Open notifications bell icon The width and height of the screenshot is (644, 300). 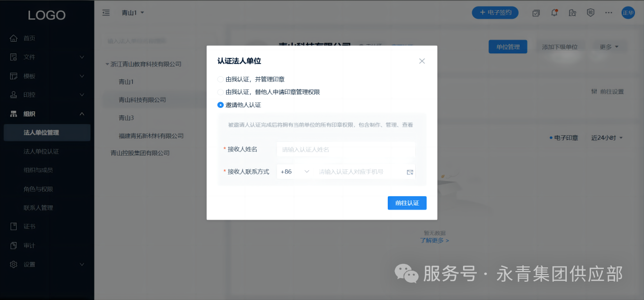point(555,13)
